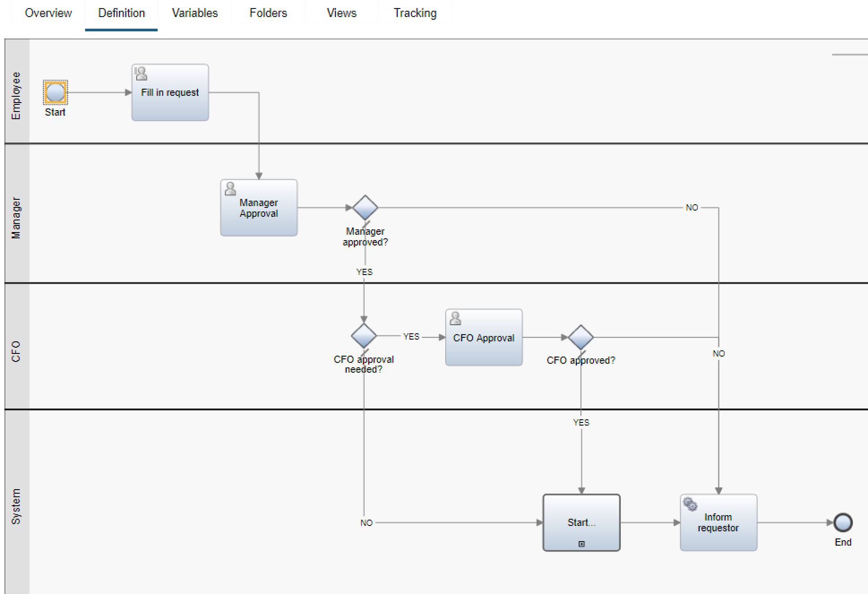This screenshot has height=594, width=868.
Task: Select the CFO approved gateway diamond
Action: pos(581,337)
